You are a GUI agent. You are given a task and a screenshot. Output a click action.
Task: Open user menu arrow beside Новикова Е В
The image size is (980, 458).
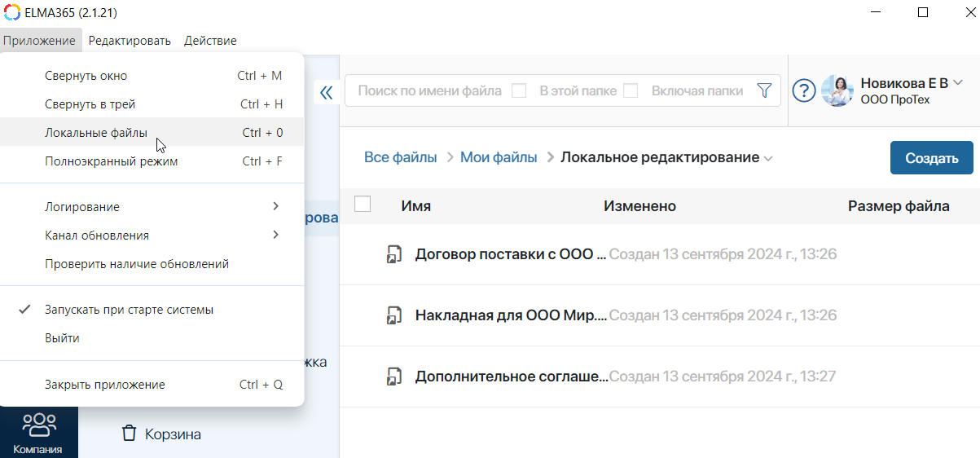[x=958, y=82]
